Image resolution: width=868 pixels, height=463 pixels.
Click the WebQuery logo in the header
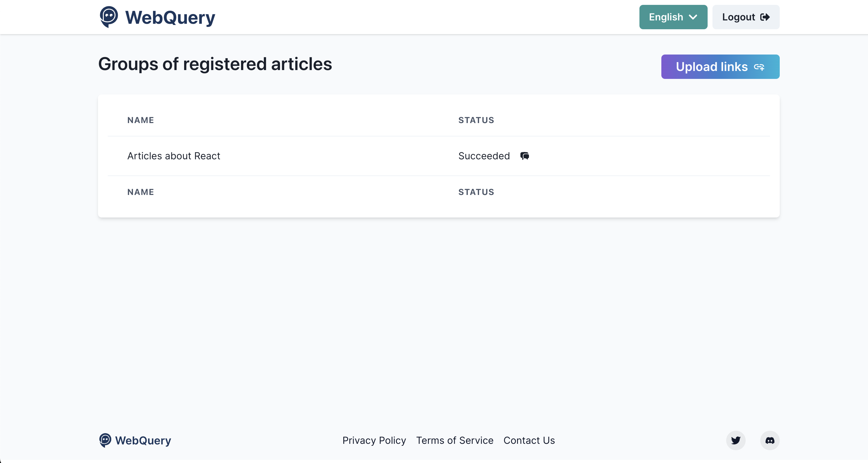click(157, 17)
